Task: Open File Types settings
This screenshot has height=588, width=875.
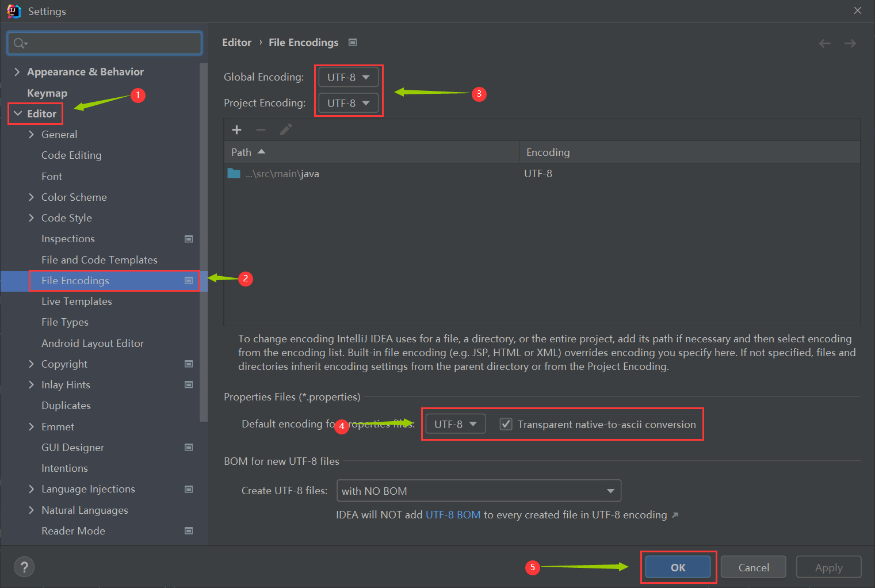Action: point(65,322)
